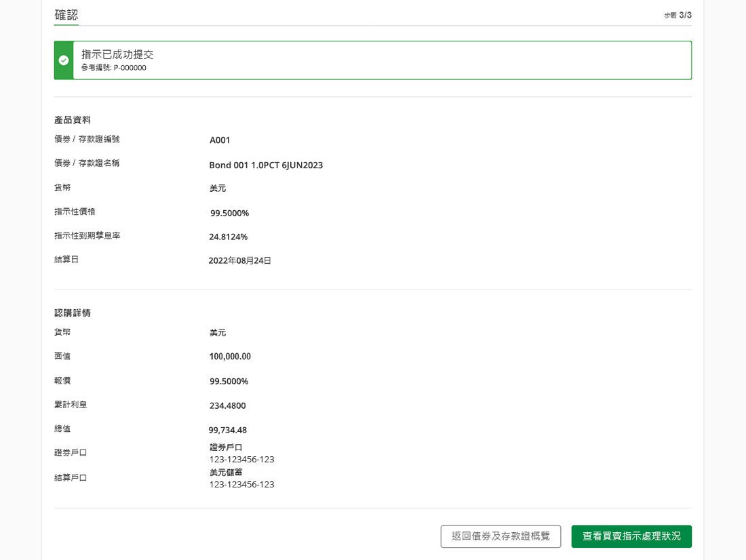Select indicative price 99.5000% in 產品資料
The image size is (746, 560).
[x=229, y=213]
